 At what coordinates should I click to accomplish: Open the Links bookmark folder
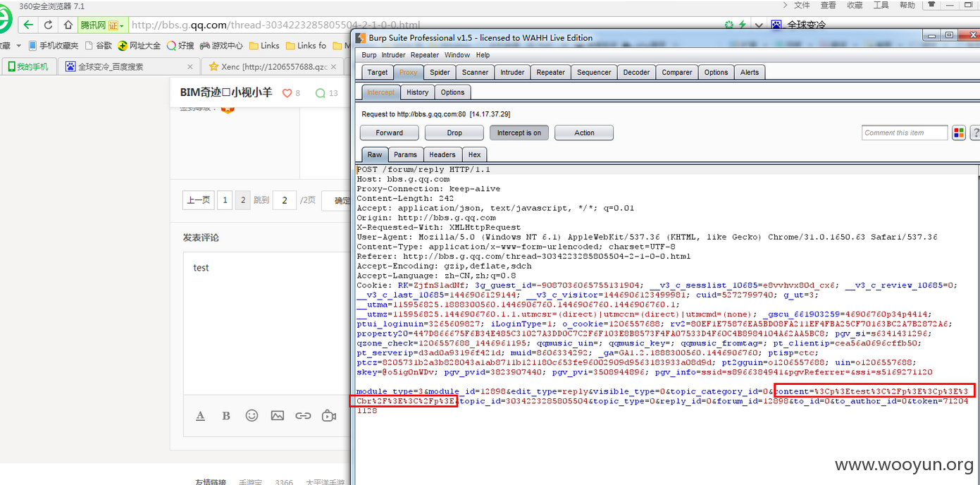point(264,46)
